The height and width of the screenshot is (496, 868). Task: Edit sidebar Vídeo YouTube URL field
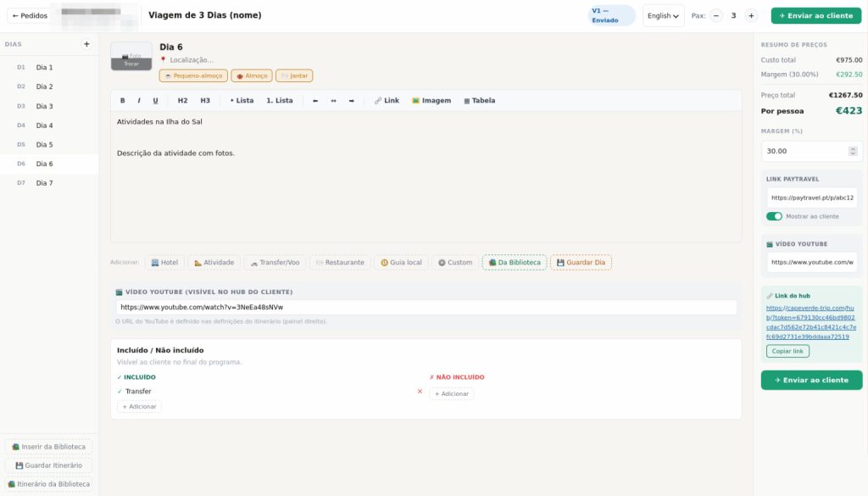(x=812, y=262)
